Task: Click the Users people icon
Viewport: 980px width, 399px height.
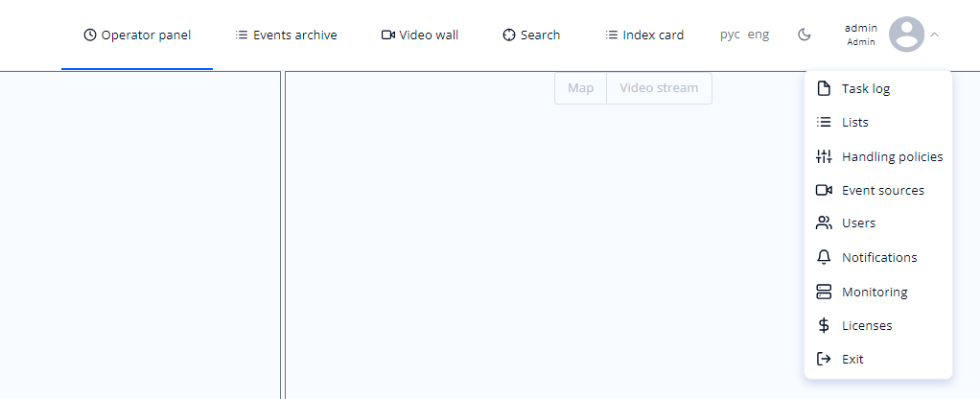Action: [x=824, y=223]
